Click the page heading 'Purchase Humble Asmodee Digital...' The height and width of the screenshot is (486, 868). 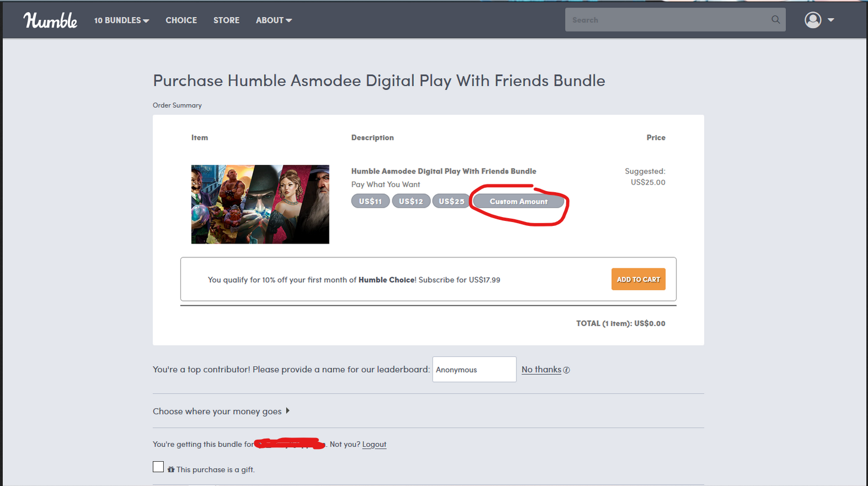[x=379, y=81]
